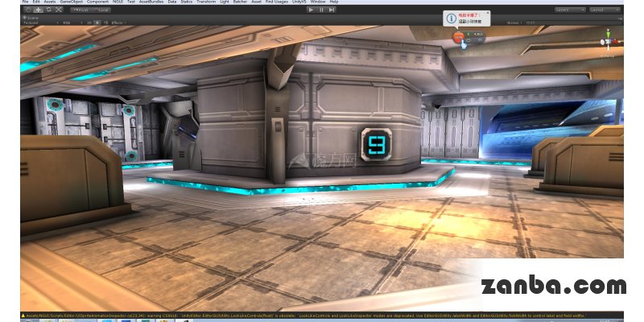This screenshot has width=644, height=322.
Task: Open the File menu
Action: point(25,2)
